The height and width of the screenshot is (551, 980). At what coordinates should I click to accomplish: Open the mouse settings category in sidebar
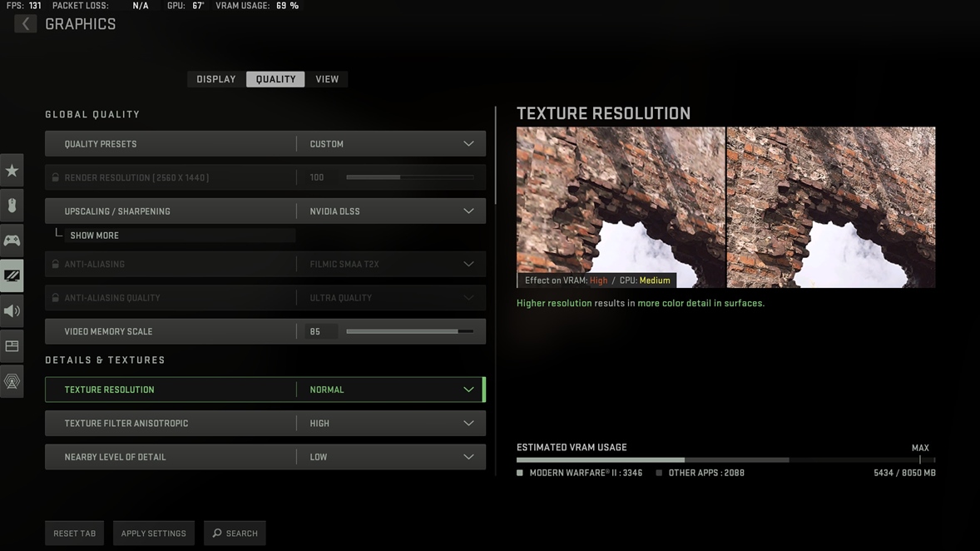(12, 206)
